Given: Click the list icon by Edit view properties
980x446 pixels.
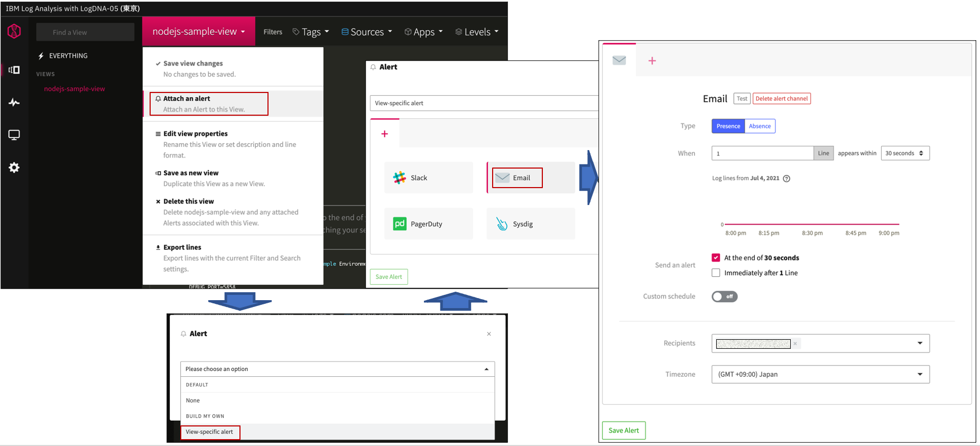Looking at the screenshot, I should [x=158, y=134].
